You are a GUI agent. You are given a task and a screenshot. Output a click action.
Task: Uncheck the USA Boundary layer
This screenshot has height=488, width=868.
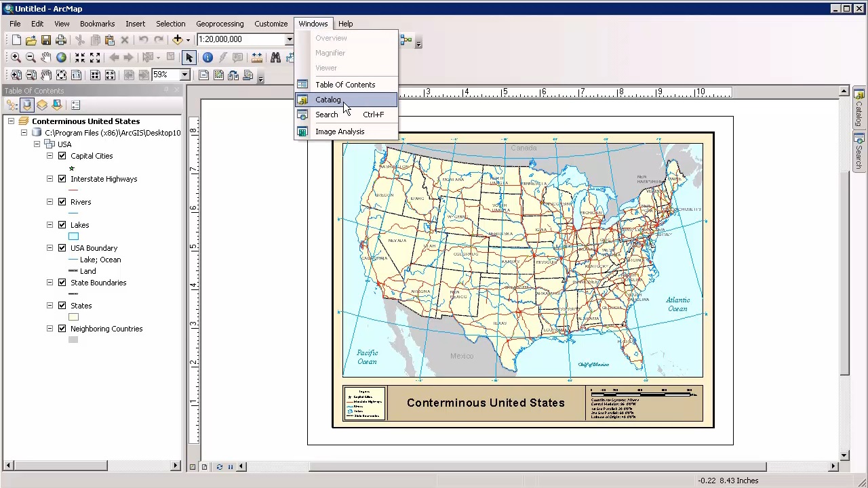[62, 248]
